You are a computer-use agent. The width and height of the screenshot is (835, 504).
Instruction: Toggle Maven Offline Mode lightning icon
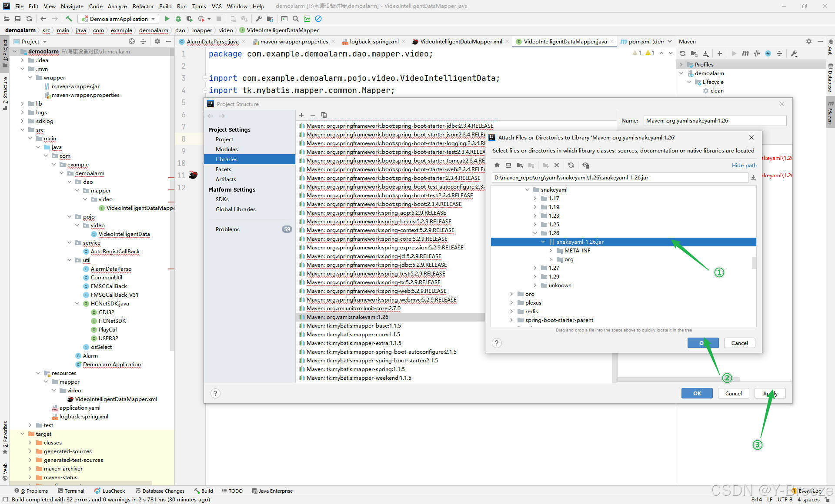[768, 53]
